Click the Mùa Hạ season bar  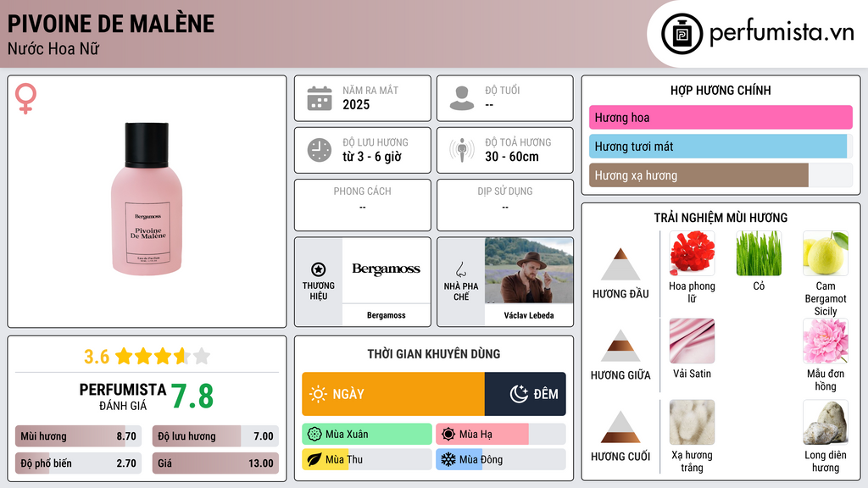click(500, 435)
